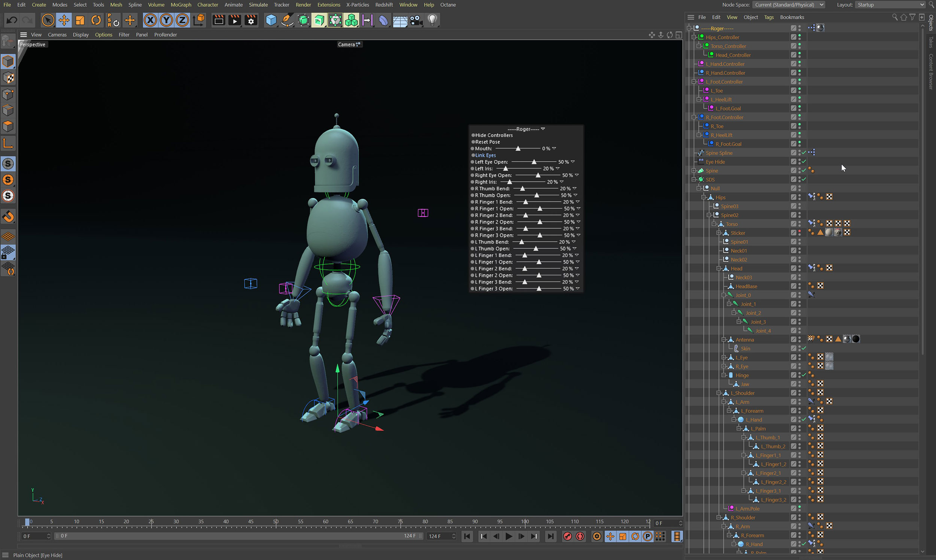Open the Edit Render Settings icon
Viewport: 936px width, 560px height.
[x=250, y=20]
